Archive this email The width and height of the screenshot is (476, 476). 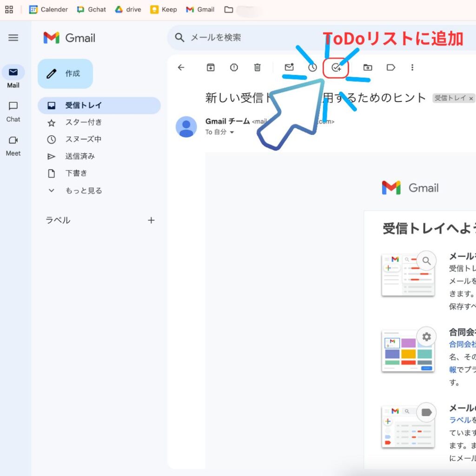pyautogui.click(x=211, y=67)
